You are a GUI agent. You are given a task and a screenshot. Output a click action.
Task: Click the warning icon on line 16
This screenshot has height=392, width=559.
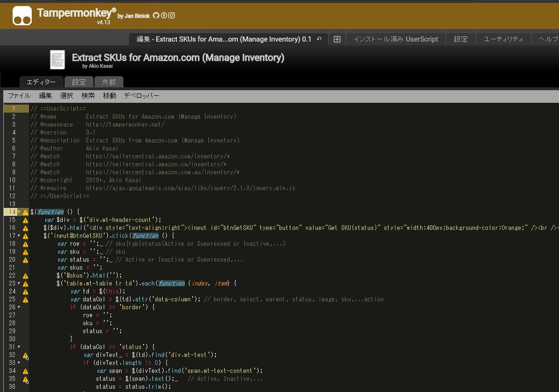[25, 228]
